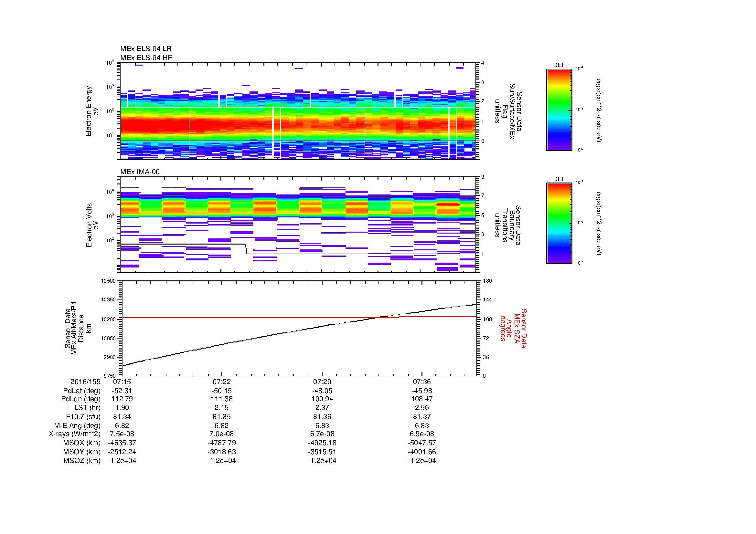
Task: Click the MSOY value -2512.24
Action: (122, 452)
